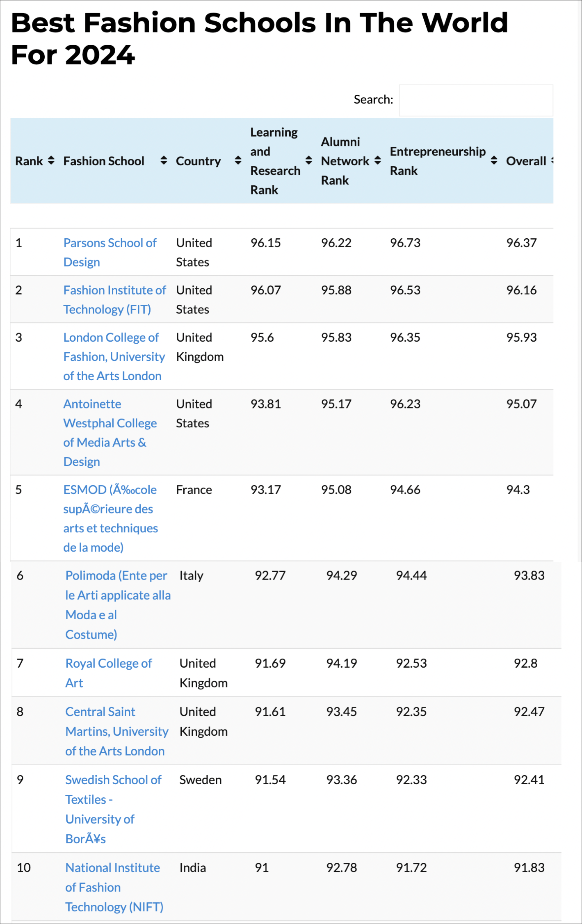Click the Entrepreneurship Rank header text
Viewport: 582px width, 924px height.
438,161
